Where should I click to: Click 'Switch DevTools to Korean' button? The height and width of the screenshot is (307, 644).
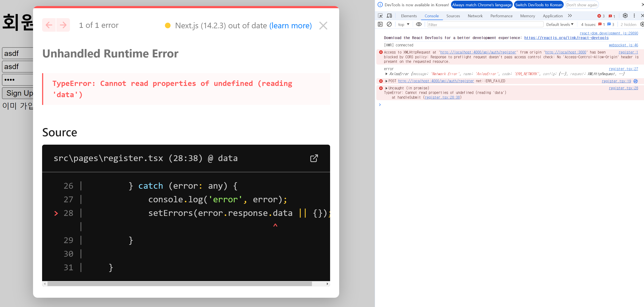[538, 5]
